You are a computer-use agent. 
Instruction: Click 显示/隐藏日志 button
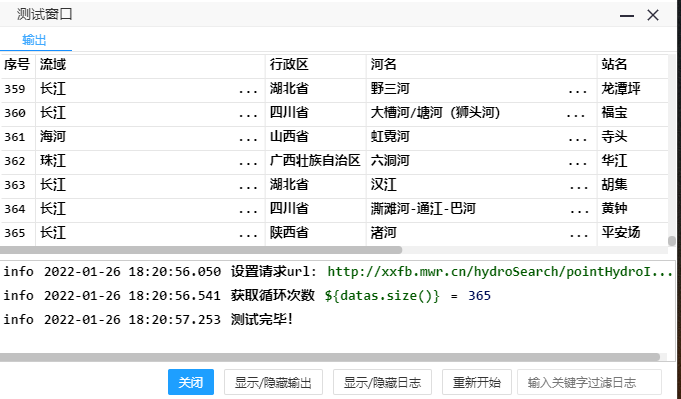coord(382,382)
